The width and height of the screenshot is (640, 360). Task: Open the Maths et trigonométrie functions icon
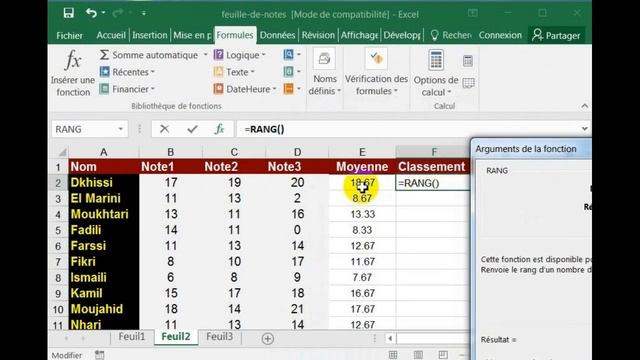(x=292, y=72)
